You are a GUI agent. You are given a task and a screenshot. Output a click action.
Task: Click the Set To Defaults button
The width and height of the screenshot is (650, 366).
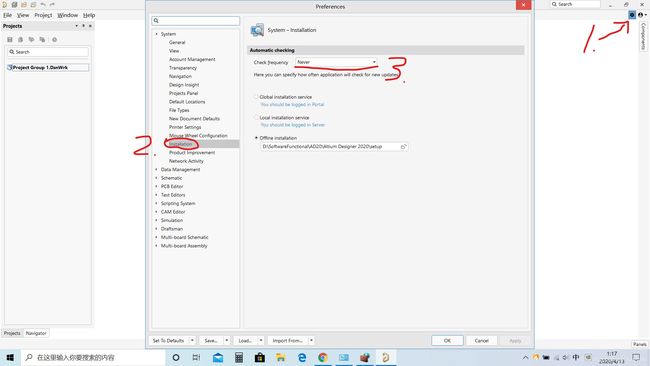(x=168, y=340)
